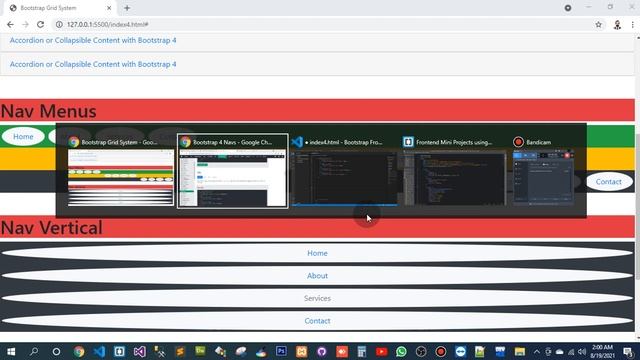Open Dreamweaver from the taskbar
This screenshot has height=360, width=640.
point(200,351)
